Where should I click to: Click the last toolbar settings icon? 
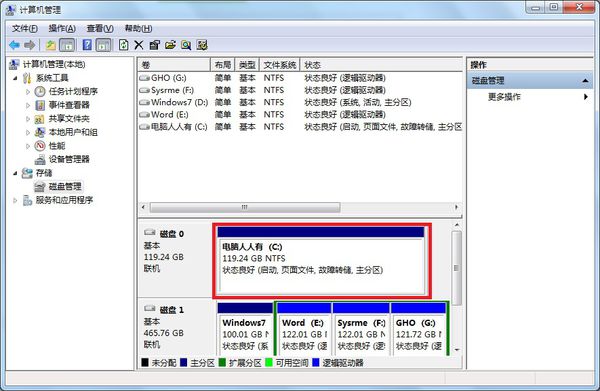pyautogui.click(x=202, y=45)
